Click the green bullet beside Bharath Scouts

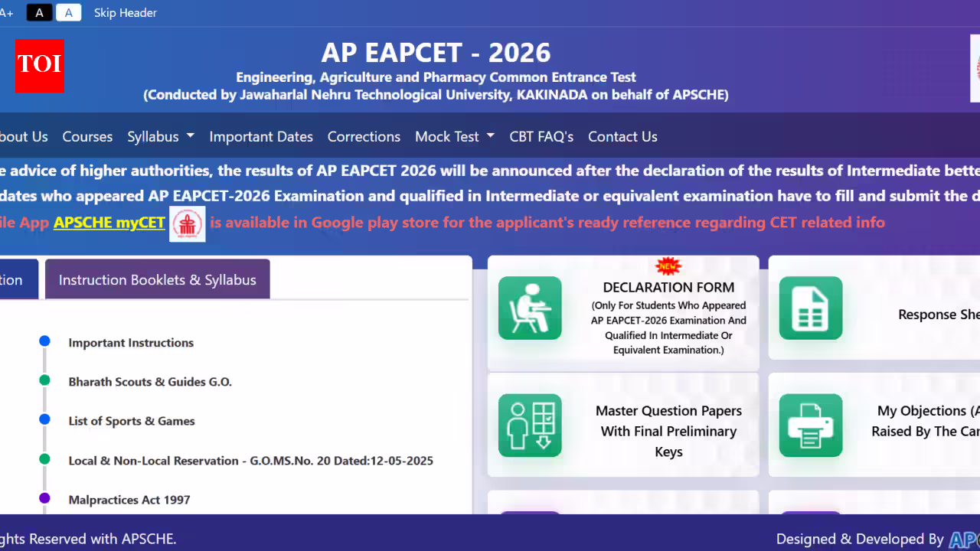44,380
